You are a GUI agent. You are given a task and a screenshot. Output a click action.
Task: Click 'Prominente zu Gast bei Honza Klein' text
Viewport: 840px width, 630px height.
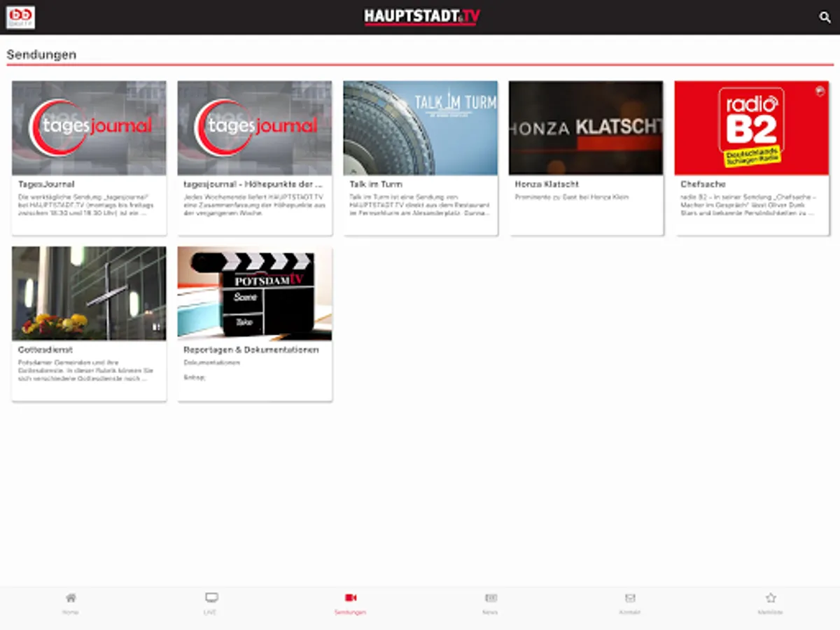(572, 197)
